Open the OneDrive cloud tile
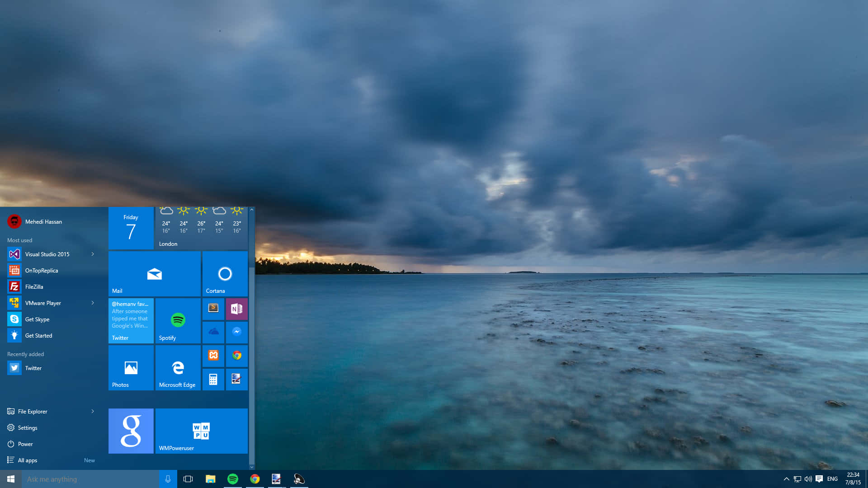Viewport: 868px width, 488px height. [213, 332]
